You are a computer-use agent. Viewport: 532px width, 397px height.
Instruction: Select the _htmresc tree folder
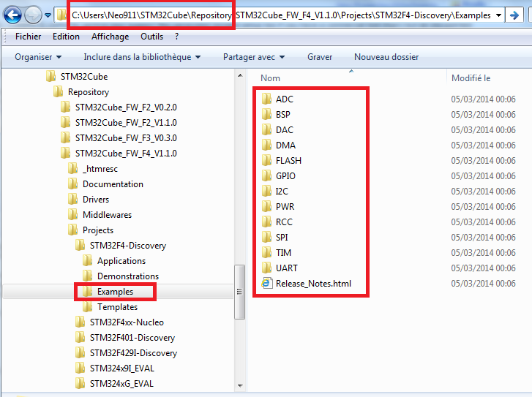coord(100,168)
